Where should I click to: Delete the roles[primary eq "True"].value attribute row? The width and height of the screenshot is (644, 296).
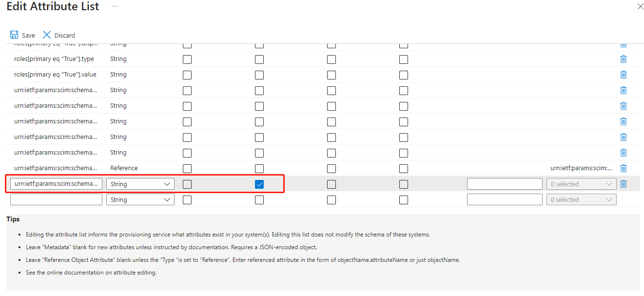(623, 75)
